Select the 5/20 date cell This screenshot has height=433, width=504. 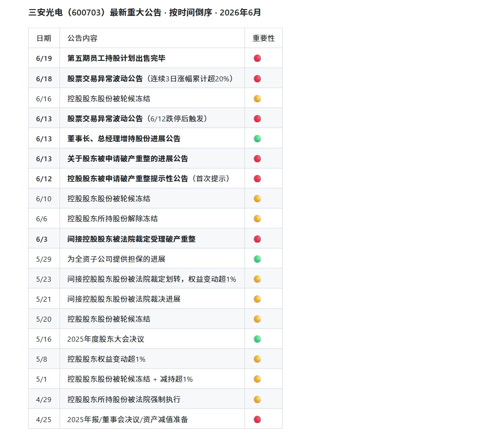click(x=44, y=319)
